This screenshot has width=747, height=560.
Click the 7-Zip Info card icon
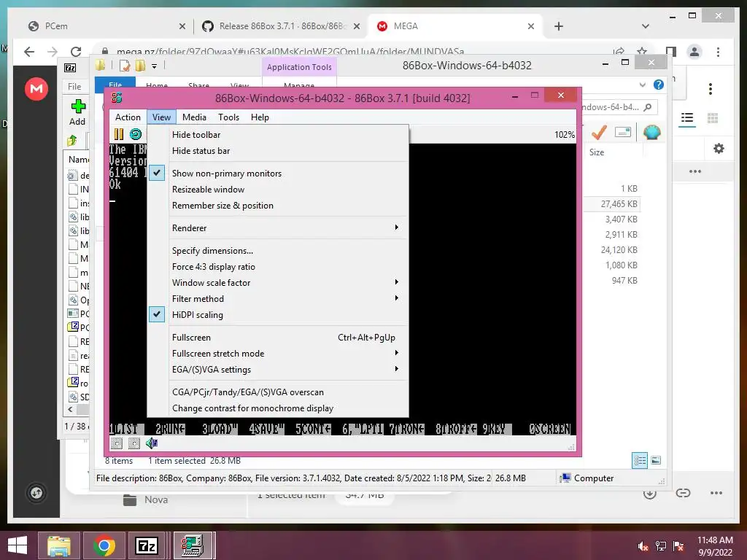(623, 133)
